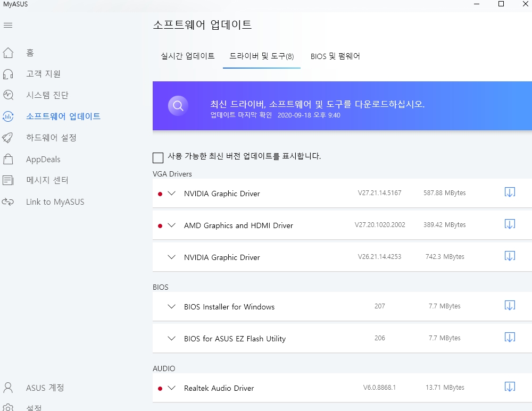This screenshot has height=411, width=532.
Task: Select 소프트웨어 업데이트 in the sidebar
Action: coord(63,116)
